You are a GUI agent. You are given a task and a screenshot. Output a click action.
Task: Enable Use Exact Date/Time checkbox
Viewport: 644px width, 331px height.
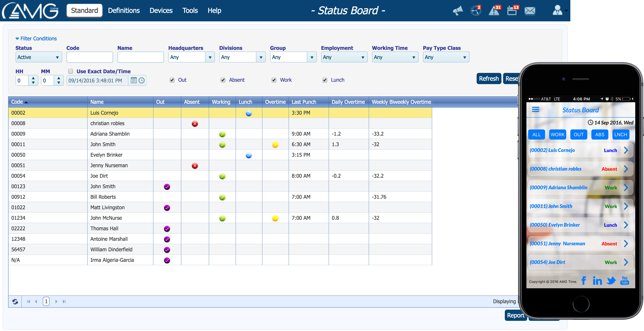coord(71,71)
